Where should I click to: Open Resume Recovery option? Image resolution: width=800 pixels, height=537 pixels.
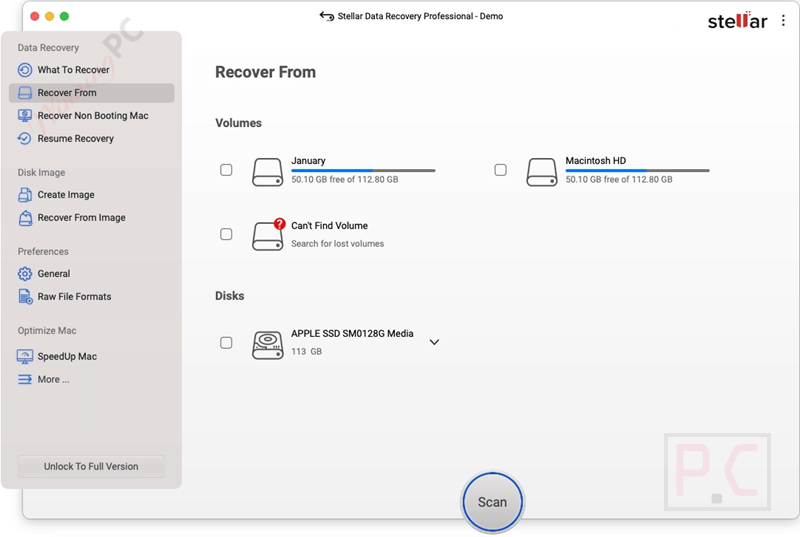[x=91, y=139]
